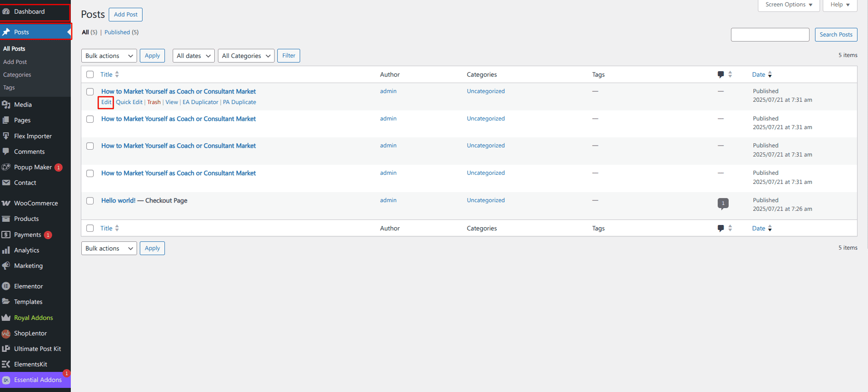Open the All dates dropdown

(x=194, y=56)
